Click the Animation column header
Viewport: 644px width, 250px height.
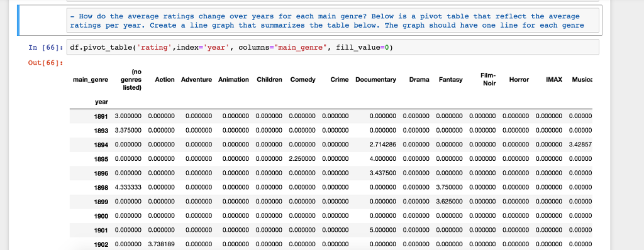click(x=233, y=80)
